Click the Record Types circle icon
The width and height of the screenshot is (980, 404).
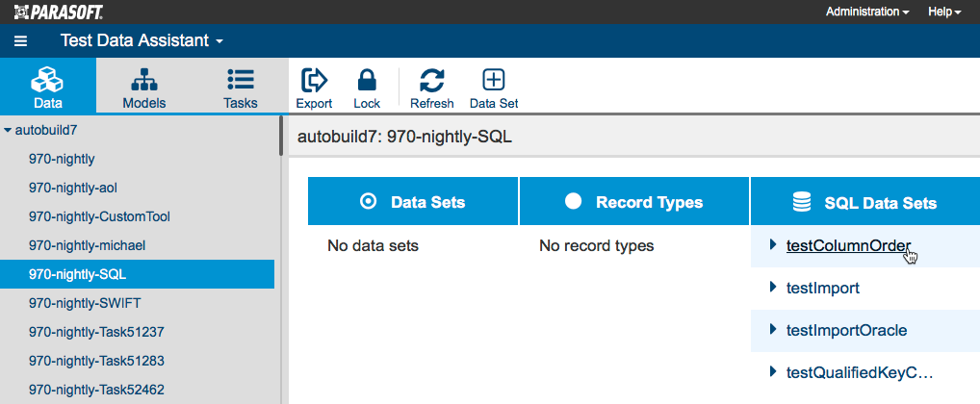coord(573,200)
